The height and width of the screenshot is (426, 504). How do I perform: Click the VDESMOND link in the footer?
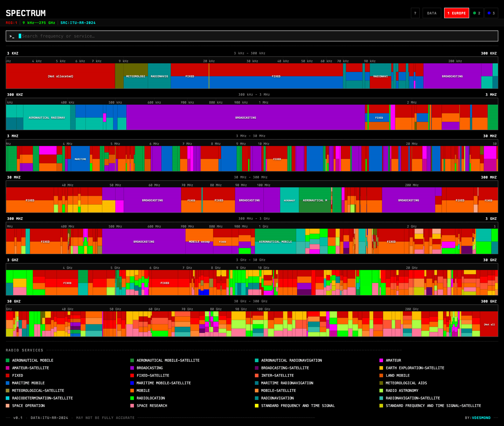(x=481, y=418)
